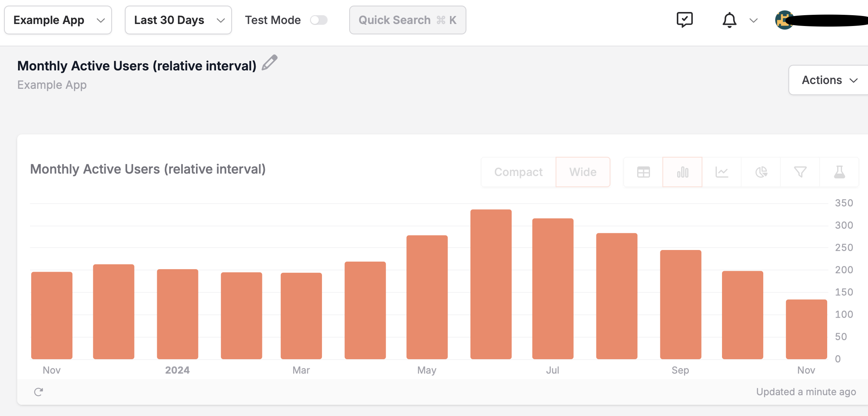The image size is (868, 416).
Task: Switch to table view icon
Action: (x=643, y=172)
